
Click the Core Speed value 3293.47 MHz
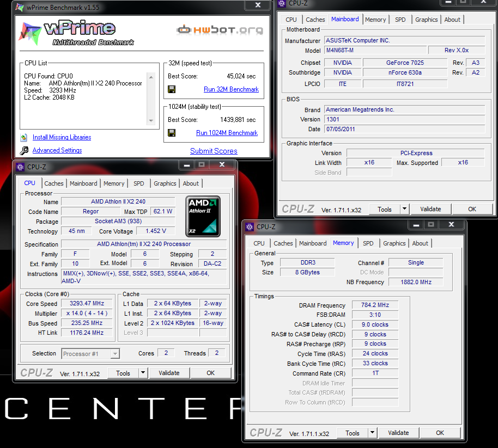[x=87, y=303]
